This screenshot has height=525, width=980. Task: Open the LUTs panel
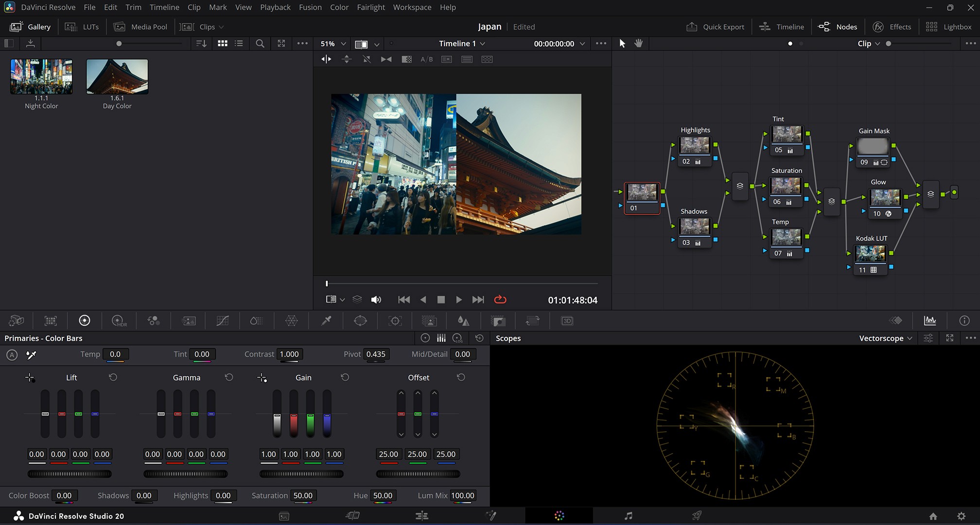point(82,27)
